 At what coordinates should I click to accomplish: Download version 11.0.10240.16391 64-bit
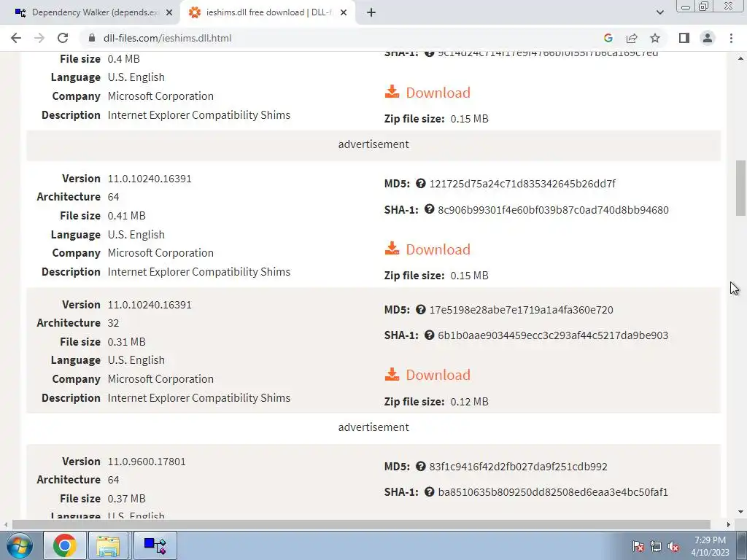coord(427,249)
